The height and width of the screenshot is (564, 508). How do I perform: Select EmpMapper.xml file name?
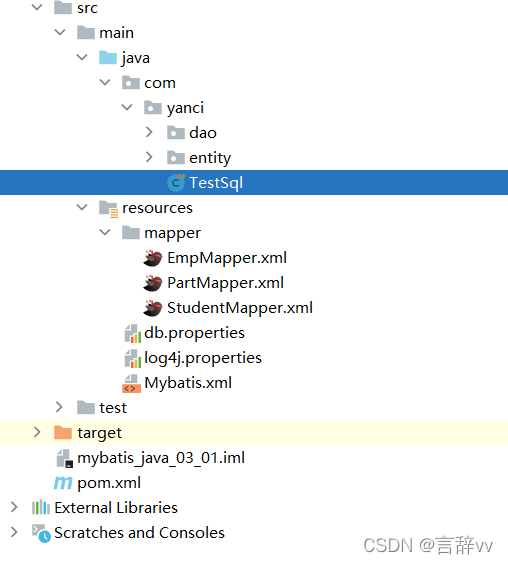tap(227, 258)
